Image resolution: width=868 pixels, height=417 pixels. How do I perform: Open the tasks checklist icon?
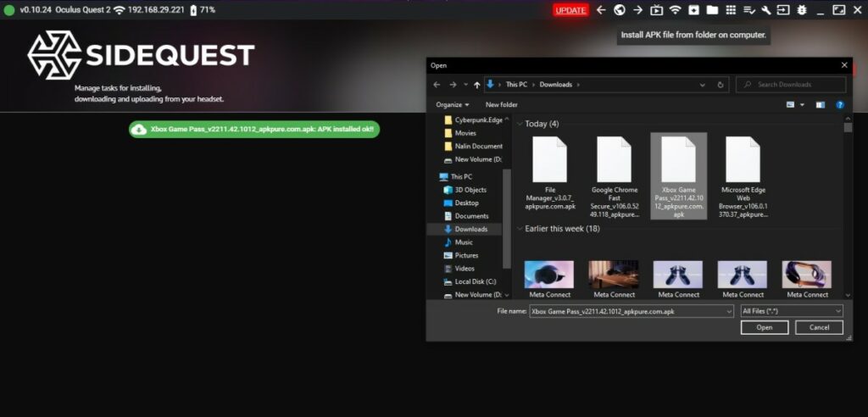pos(748,10)
